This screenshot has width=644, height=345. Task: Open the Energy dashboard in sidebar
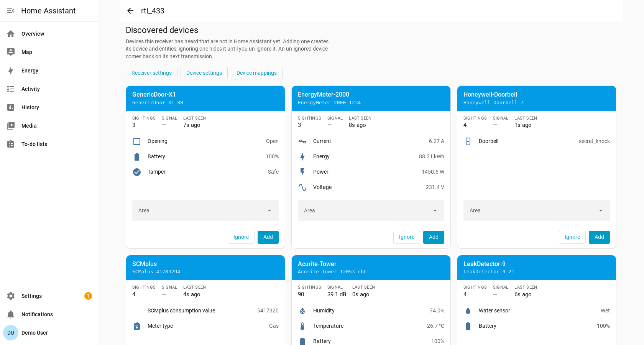tap(49, 71)
